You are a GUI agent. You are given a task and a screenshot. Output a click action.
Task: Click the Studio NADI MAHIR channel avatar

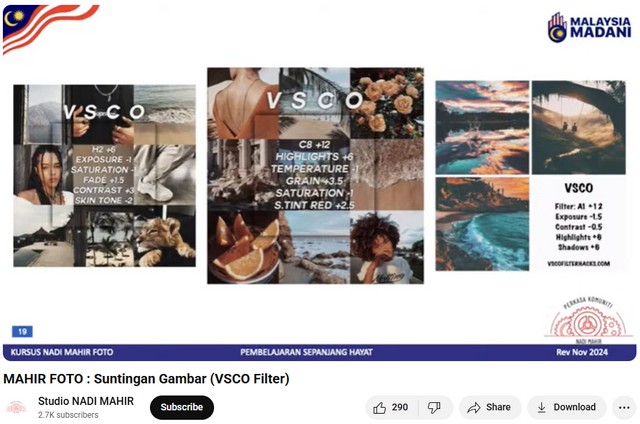[x=16, y=407]
